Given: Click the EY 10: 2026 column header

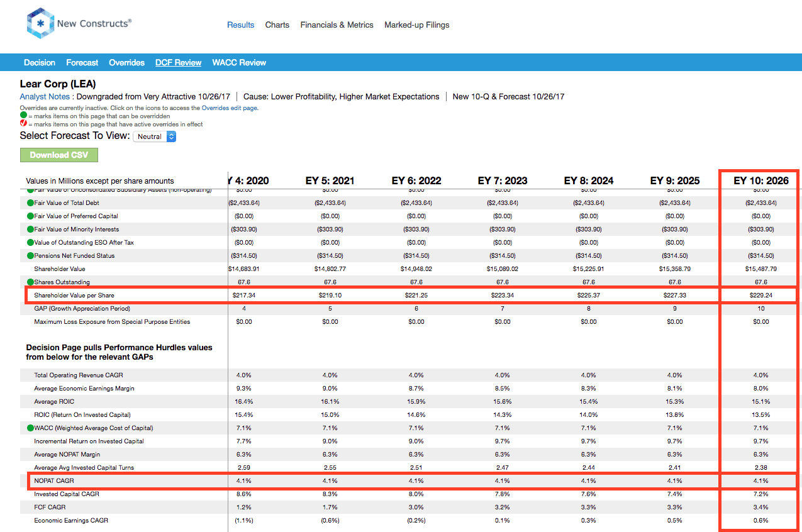Looking at the screenshot, I should [x=761, y=180].
